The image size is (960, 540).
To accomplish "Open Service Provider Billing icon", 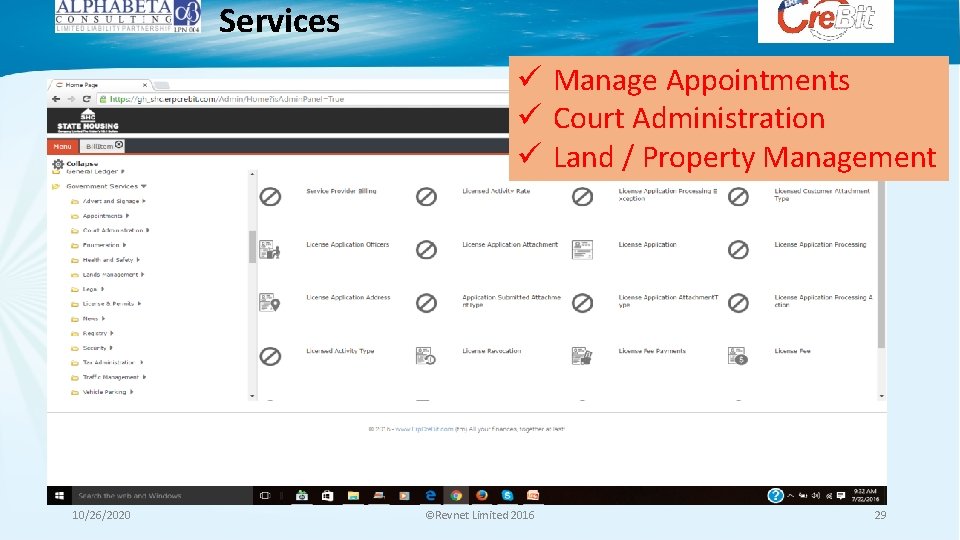I will click(270, 197).
